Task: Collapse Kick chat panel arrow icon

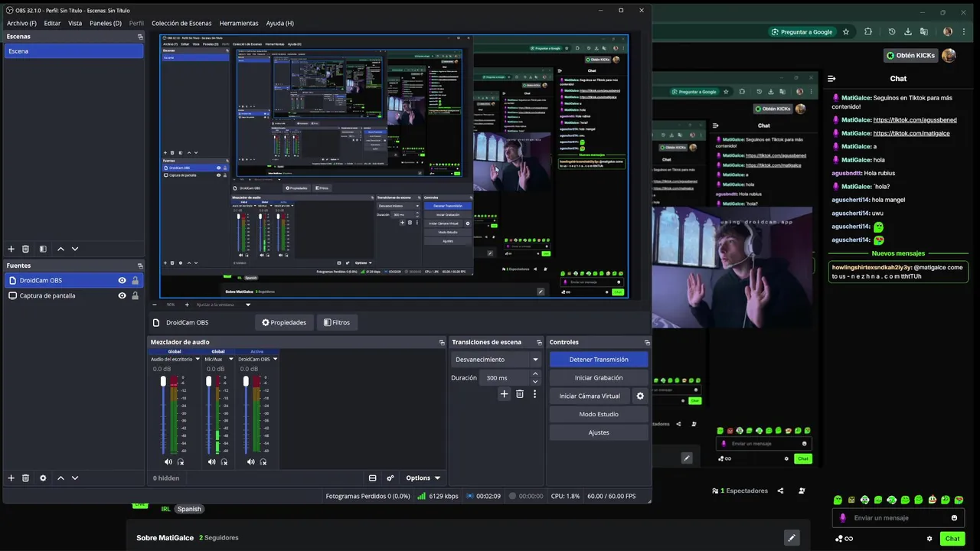Action: click(x=831, y=78)
